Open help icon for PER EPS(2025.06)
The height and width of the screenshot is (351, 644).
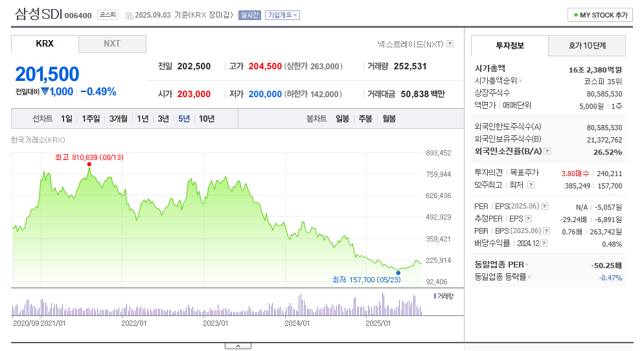545,206
